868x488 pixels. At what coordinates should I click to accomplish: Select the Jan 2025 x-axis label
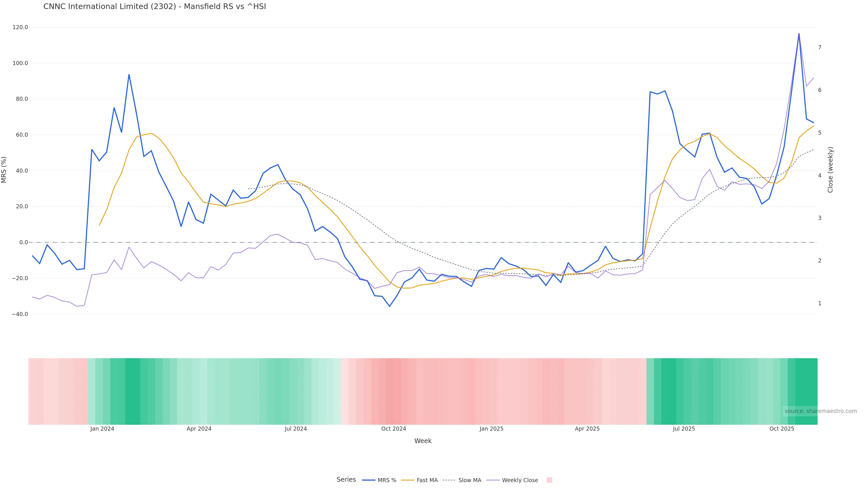coord(491,429)
